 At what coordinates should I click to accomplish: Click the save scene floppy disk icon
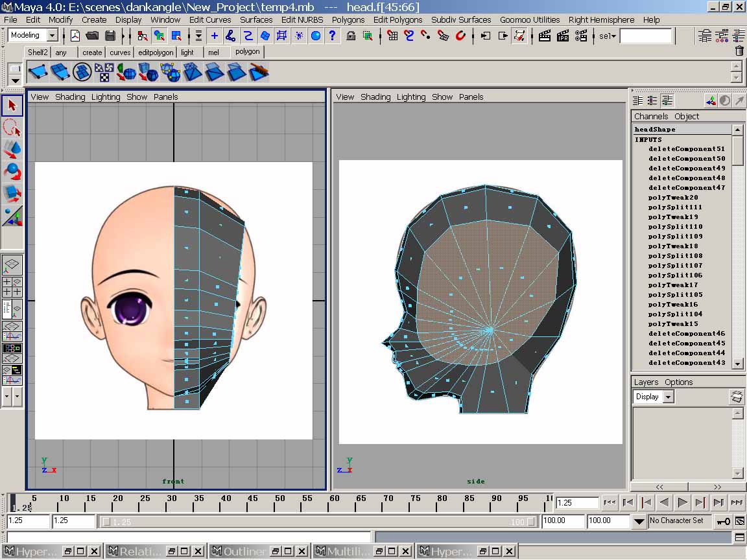click(110, 36)
